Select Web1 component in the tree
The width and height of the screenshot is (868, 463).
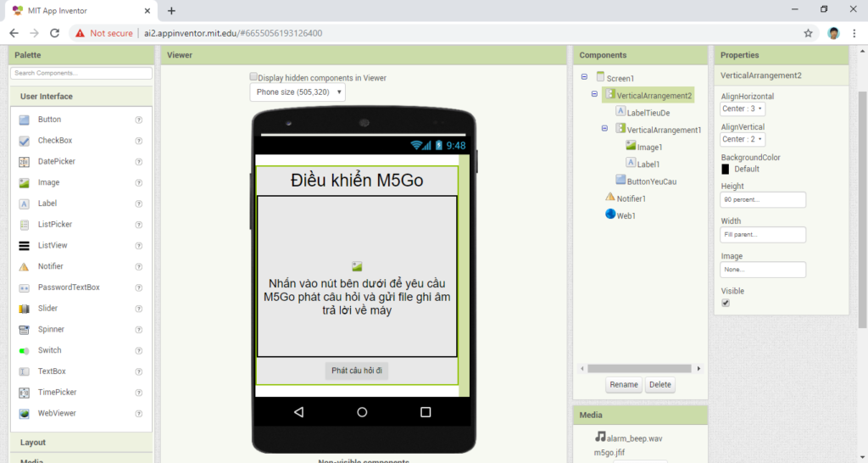coord(626,215)
